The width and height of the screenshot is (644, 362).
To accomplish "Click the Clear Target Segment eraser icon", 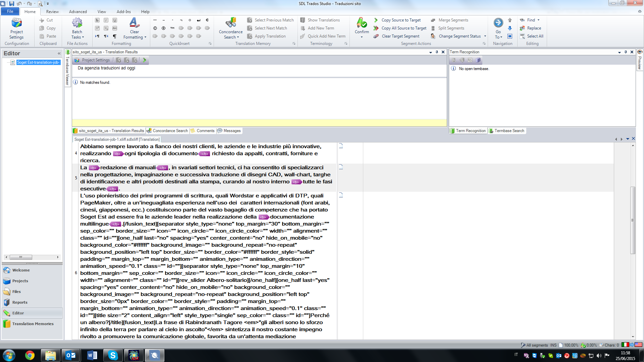I will pos(376,36).
